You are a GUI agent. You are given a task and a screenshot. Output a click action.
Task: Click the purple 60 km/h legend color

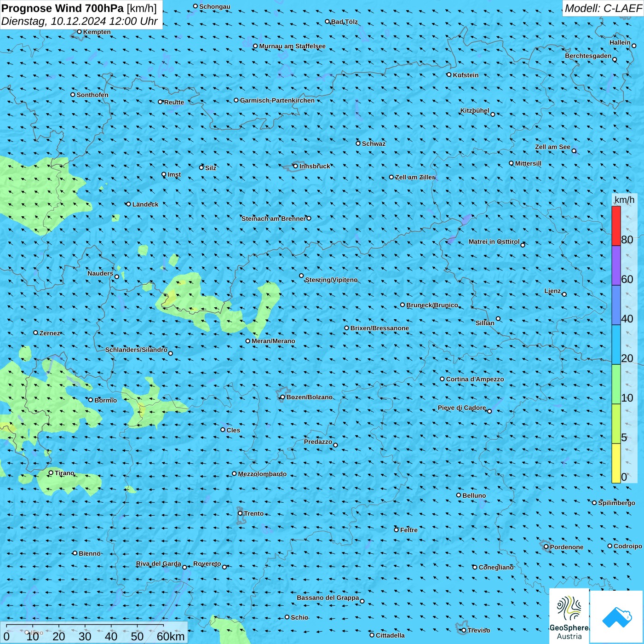(616, 266)
